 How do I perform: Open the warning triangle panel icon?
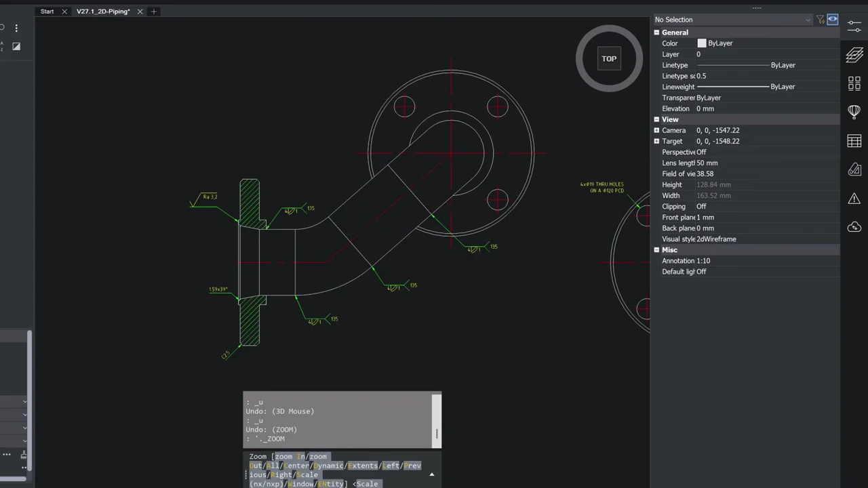point(854,199)
